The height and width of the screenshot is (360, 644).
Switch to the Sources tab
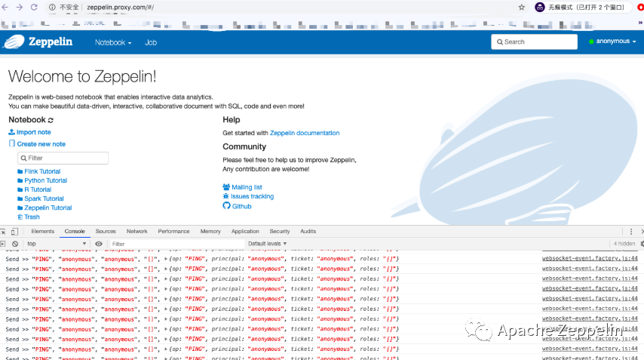106,232
